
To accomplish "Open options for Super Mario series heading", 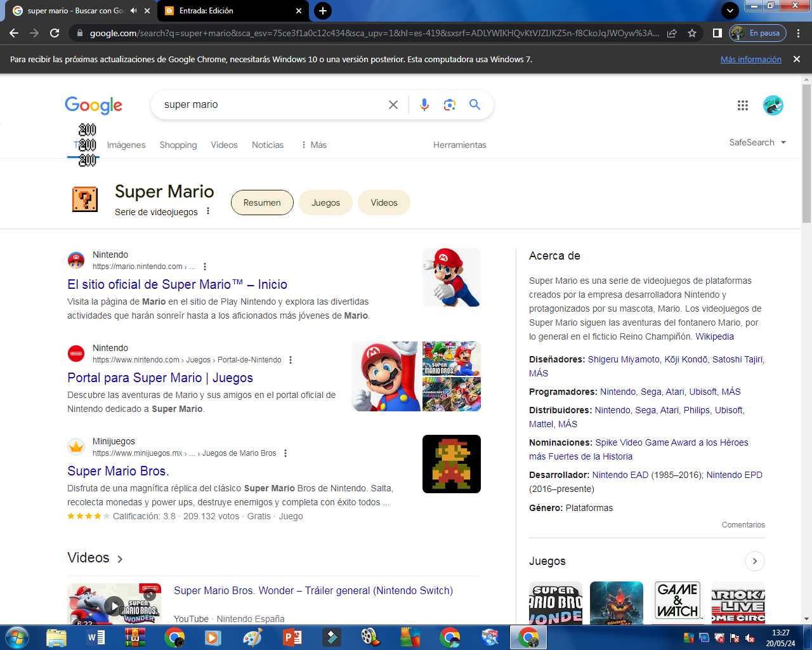I will coord(208,211).
